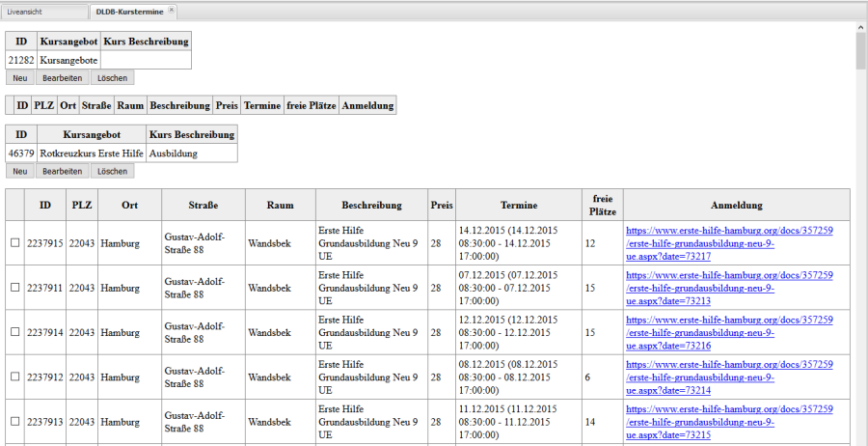Click Löschen under Kursangebote entry 21282

click(112, 77)
